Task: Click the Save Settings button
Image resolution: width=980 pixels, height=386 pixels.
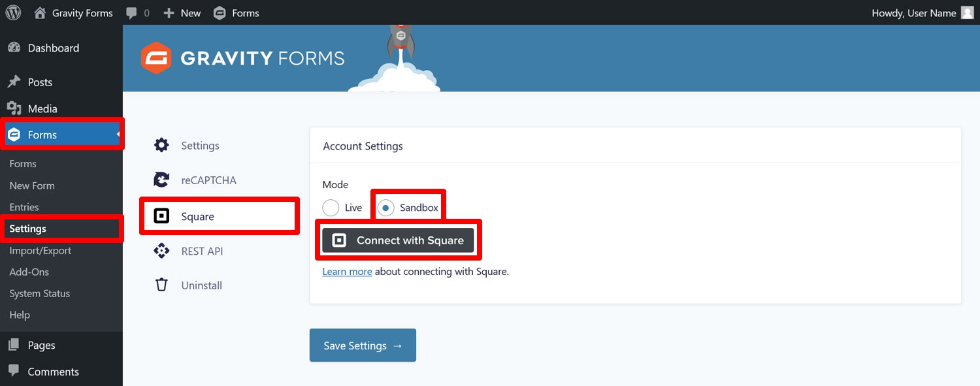Action: 363,345
